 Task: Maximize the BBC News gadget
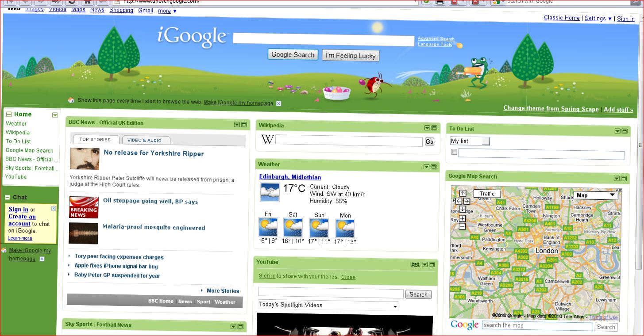coord(243,125)
